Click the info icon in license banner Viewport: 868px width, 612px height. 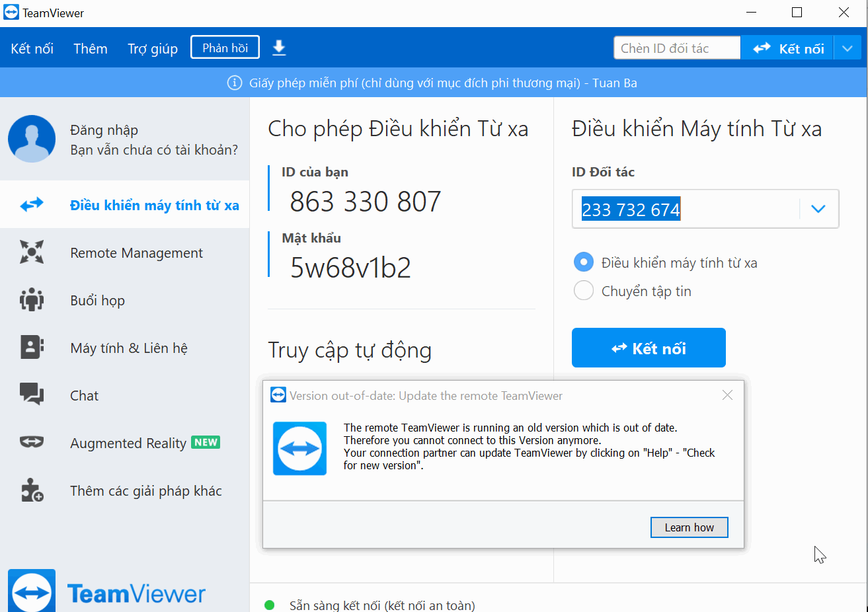(234, 83)
